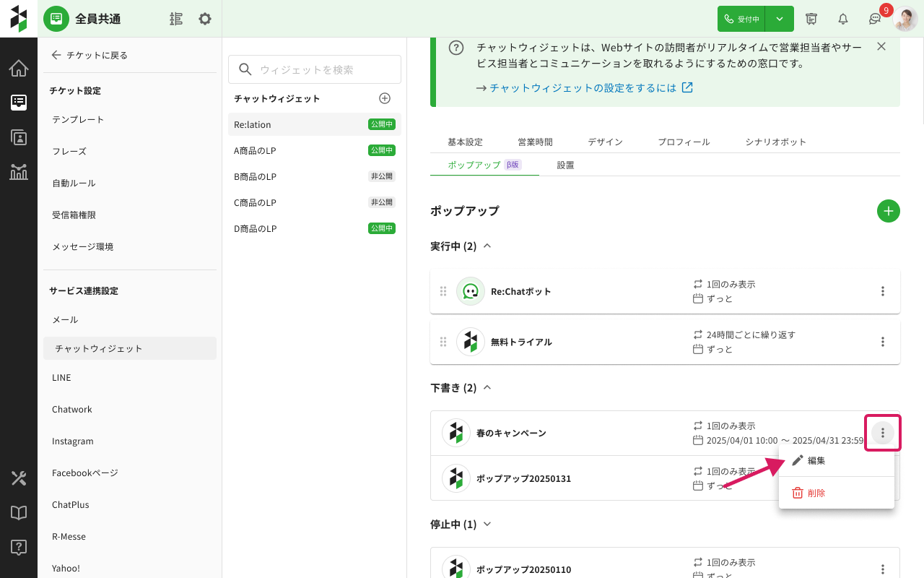The height and width of the screenshot is (578, 924).
Task: Add a chat widget with plus circle icon
Action: click(x=385, y=98)
